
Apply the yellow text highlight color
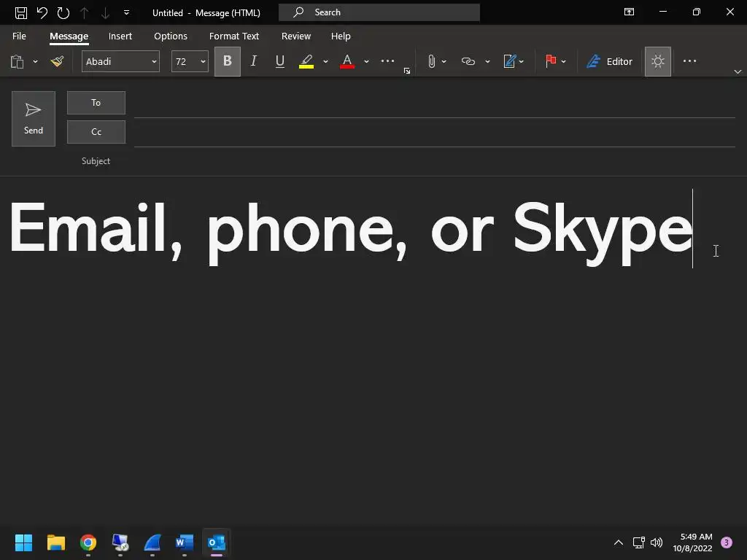click(306, 61)
